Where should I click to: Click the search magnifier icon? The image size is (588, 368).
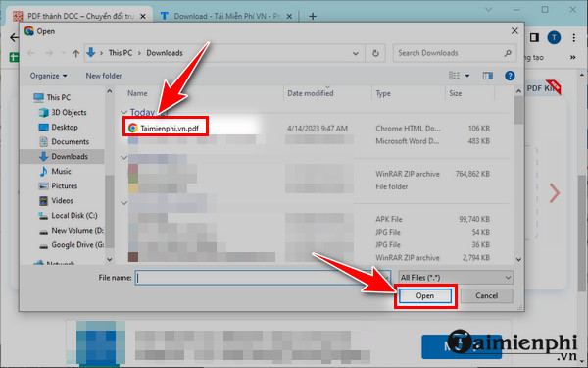click(508, 53)
